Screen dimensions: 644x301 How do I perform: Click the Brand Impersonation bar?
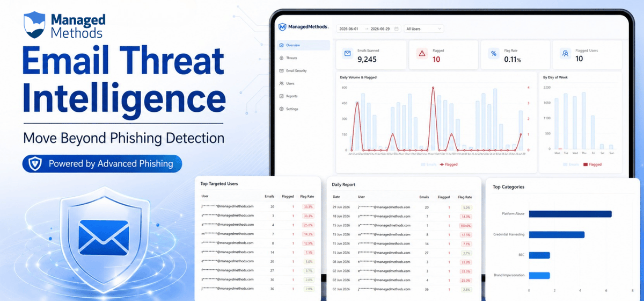click(x=539, y=276)
